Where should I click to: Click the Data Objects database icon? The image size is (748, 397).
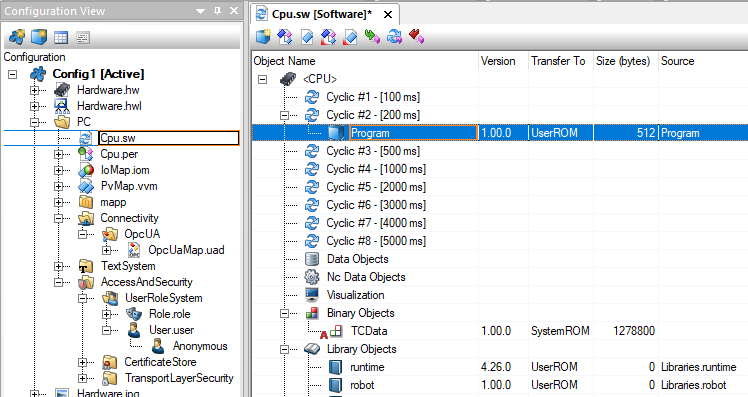(312, 259)
